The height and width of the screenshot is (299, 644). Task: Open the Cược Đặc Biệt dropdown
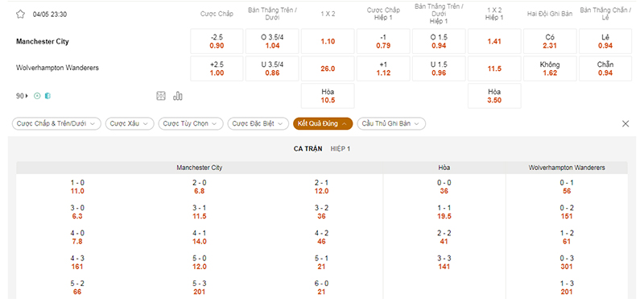pos(258,123)
